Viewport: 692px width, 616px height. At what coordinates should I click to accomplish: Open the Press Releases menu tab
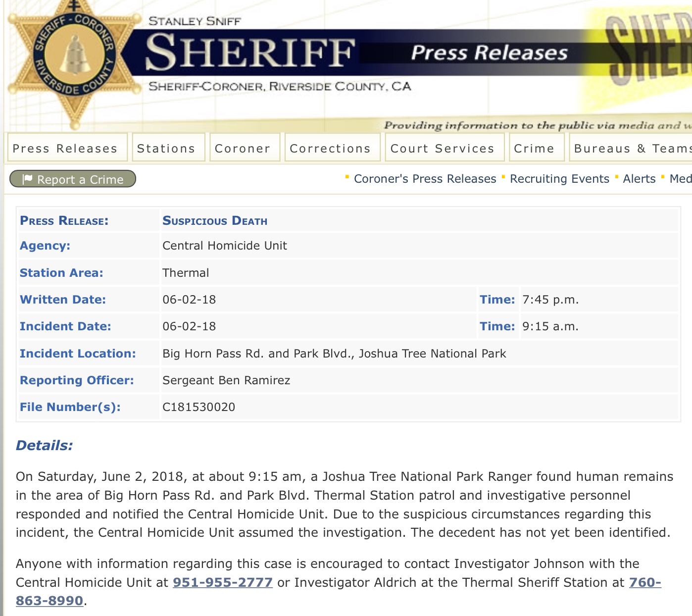[65, 148]
